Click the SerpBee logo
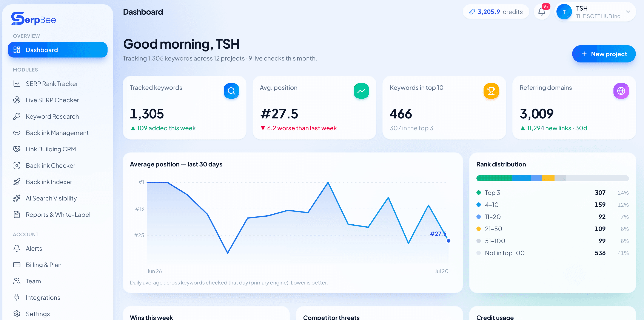 point(34,19)
